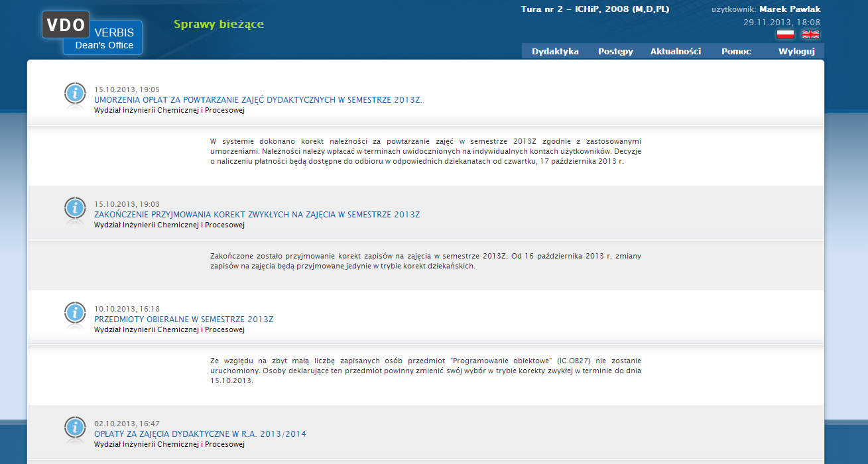Screen dimensions: 868x464
Task: Click the header timestamp 29.11.2013, 18:08
Action: click(782, 22)
